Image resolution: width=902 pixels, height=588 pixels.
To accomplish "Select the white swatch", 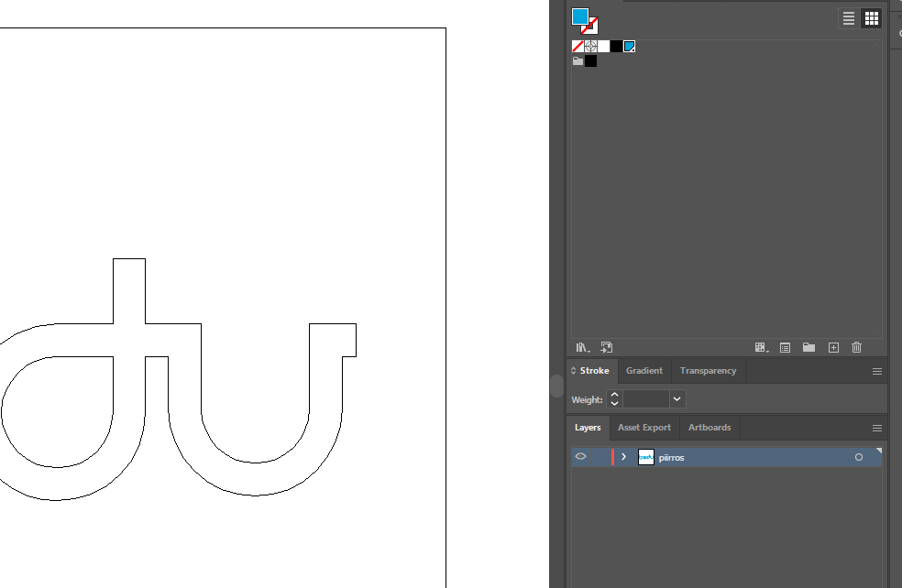I will click(603, 46).
